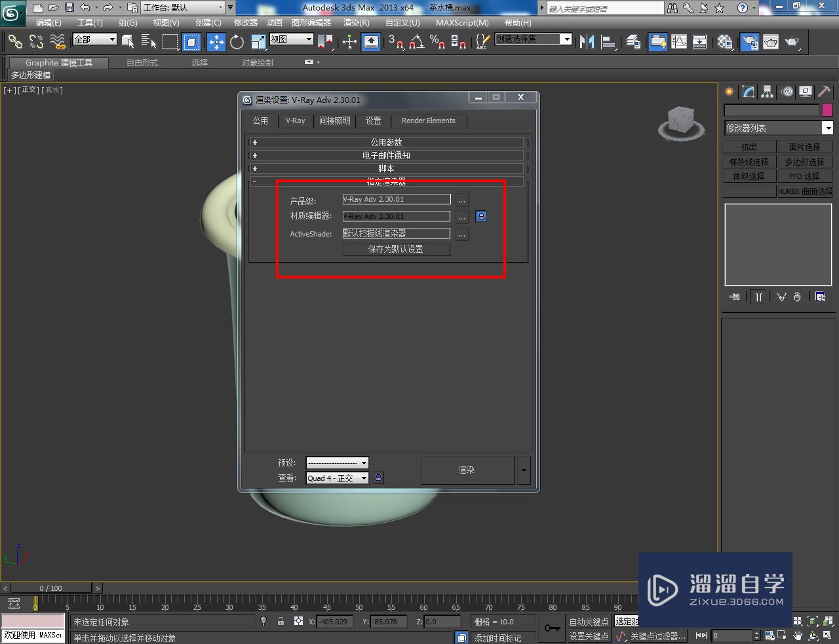Click the Pin Stack icon

click(x=735, y=297)
